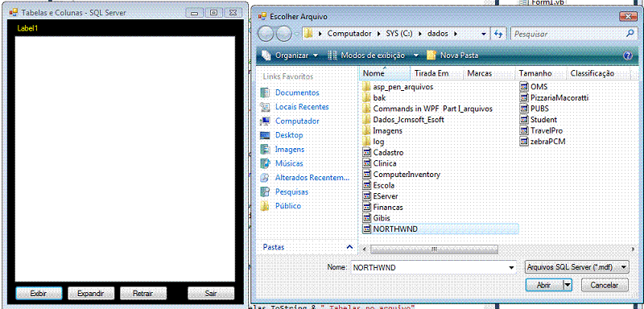The width and height of the screenshot is (644, 309).
Task: Click the asp_pen_arquivos folder icon
Action: point(367,87)
